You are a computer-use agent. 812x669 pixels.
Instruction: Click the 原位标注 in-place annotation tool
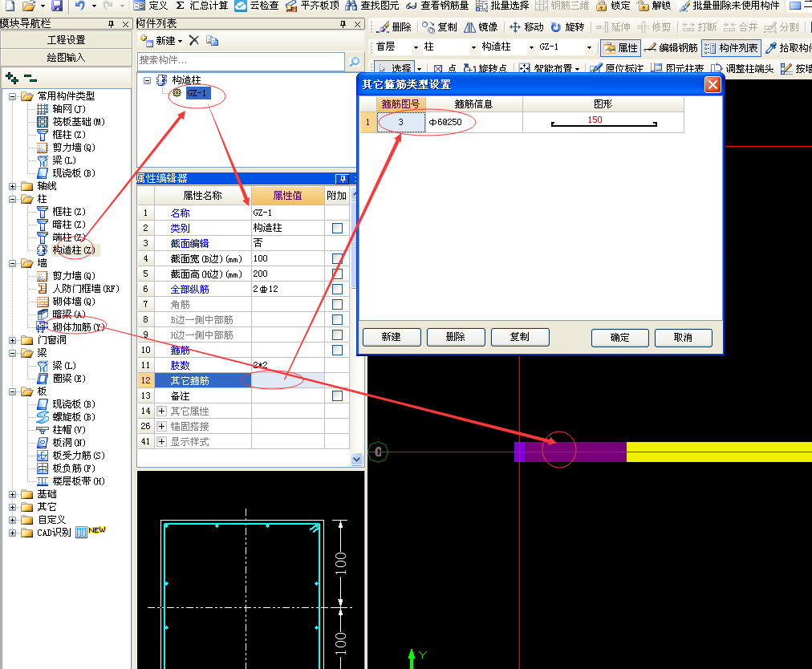coord(617,68)
